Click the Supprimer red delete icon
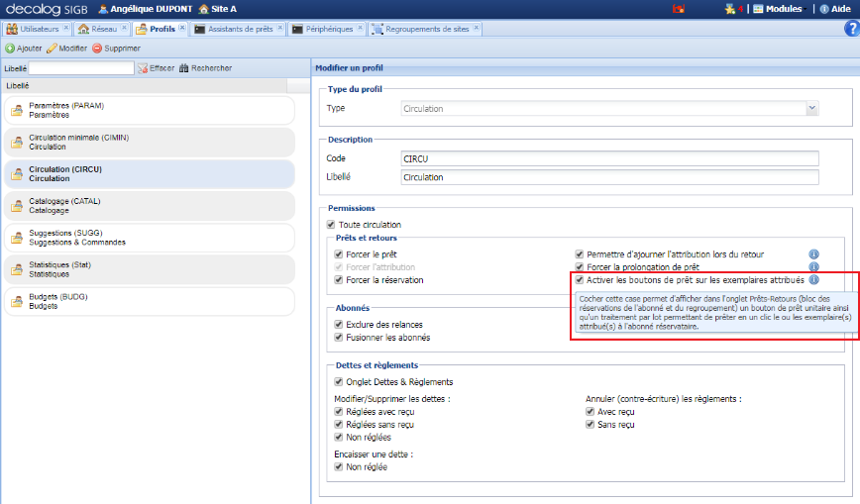Viewport: 860px width, 504px height. pos(97,49)
